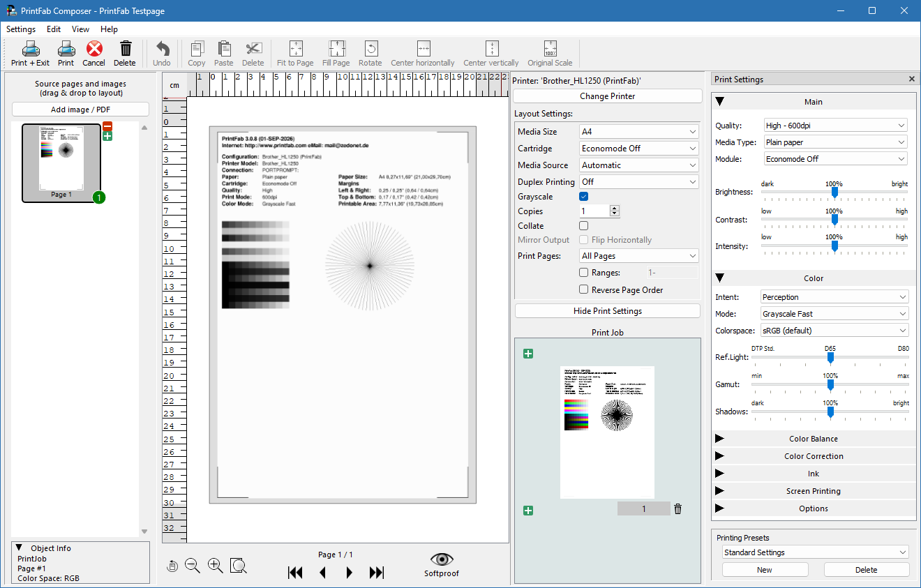This screenshot has width=921, height=588.
Task: Click the Add image / PDF button
Action: [80, 110]
